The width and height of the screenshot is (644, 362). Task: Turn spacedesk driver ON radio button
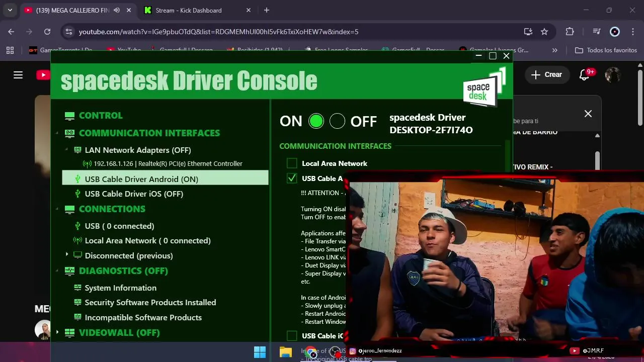point(316,121)
